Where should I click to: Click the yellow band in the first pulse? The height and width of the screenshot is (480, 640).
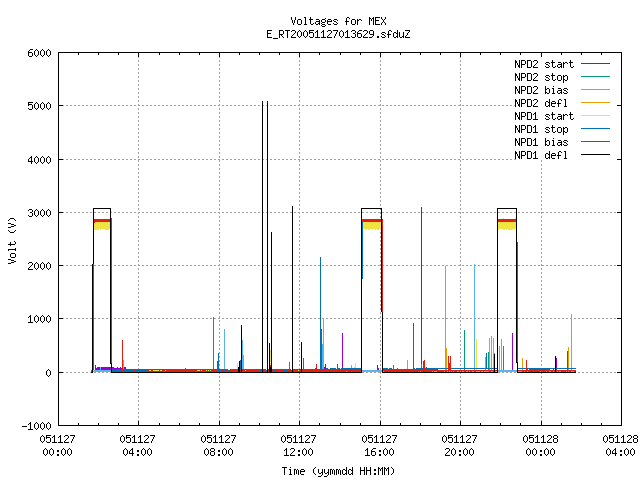click(x=102, y=226)
